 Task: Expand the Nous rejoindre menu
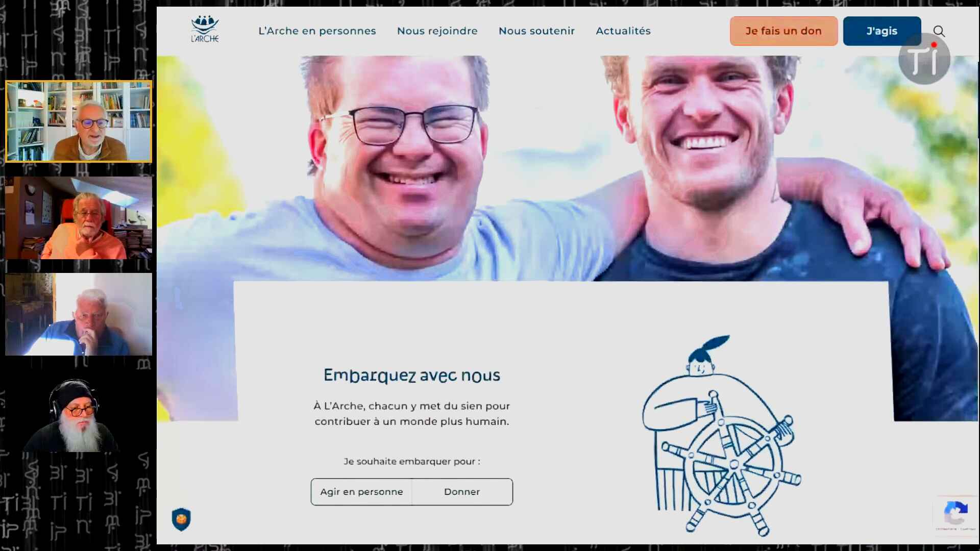[437, 31]
